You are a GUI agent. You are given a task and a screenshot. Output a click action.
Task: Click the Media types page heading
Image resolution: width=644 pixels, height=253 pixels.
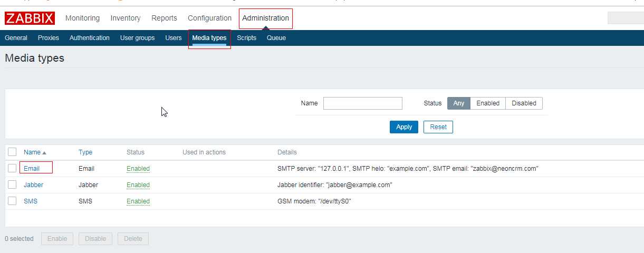pos(34,58)
